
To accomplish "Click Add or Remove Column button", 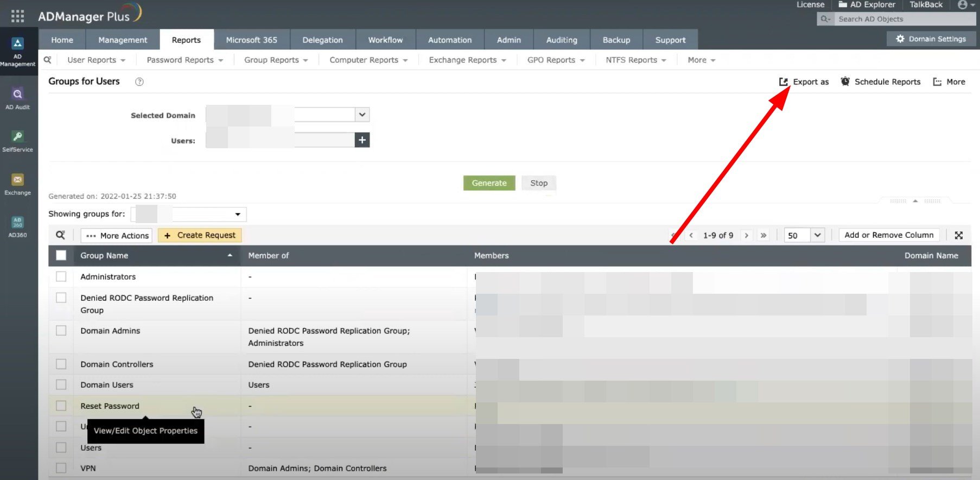I will coord(889,235).
